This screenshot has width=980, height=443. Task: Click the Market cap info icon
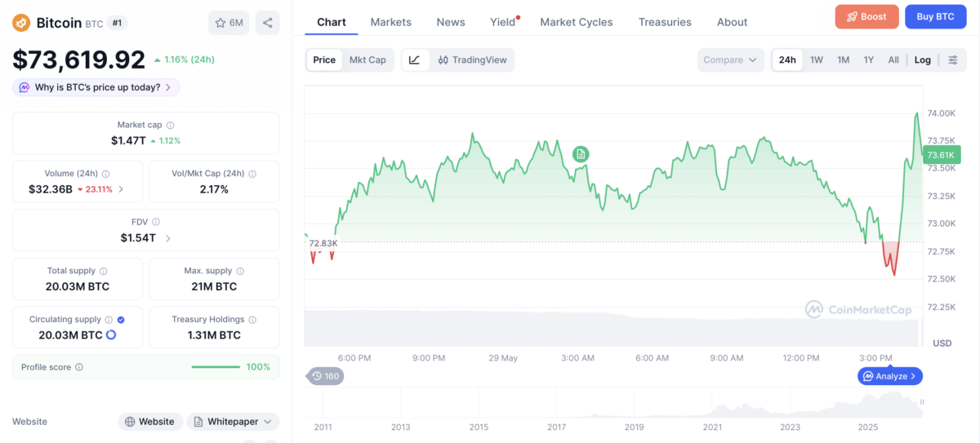tap(170, 125)
